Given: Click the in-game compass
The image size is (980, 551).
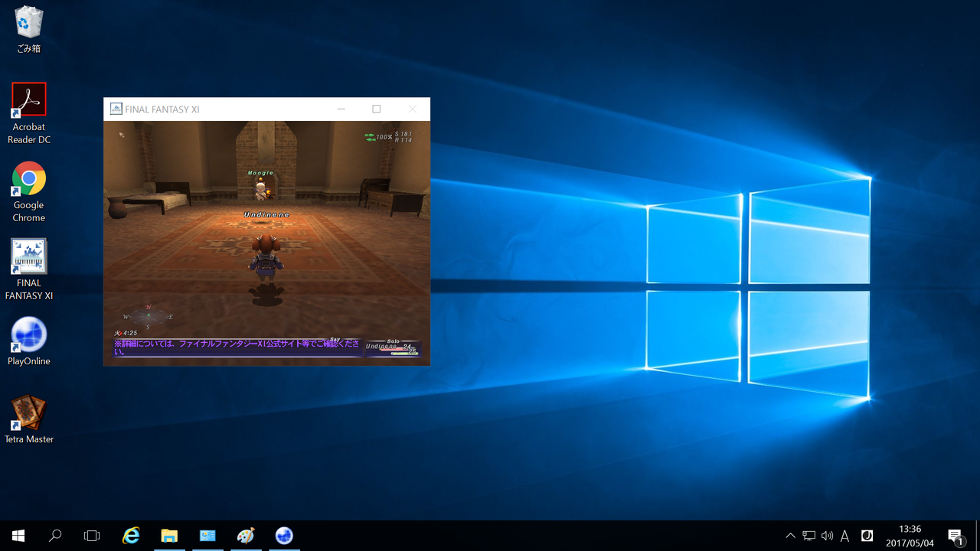Looking at the screenshot, I should click(x=148, y=315).
